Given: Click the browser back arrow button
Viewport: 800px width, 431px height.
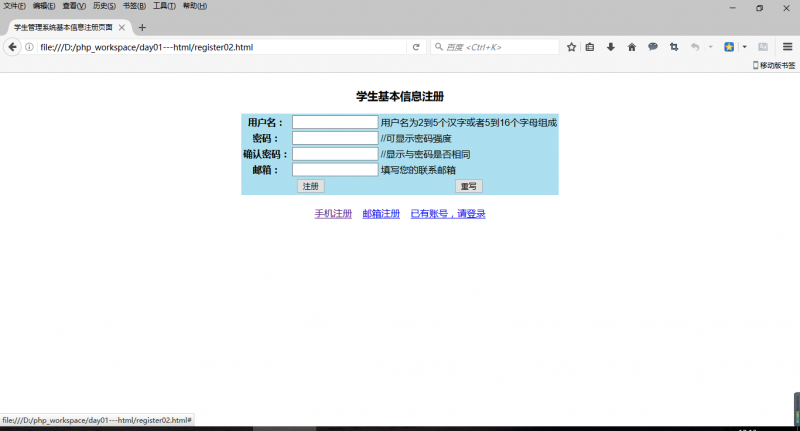Looking at the screenshot, I should pos(13,47).
